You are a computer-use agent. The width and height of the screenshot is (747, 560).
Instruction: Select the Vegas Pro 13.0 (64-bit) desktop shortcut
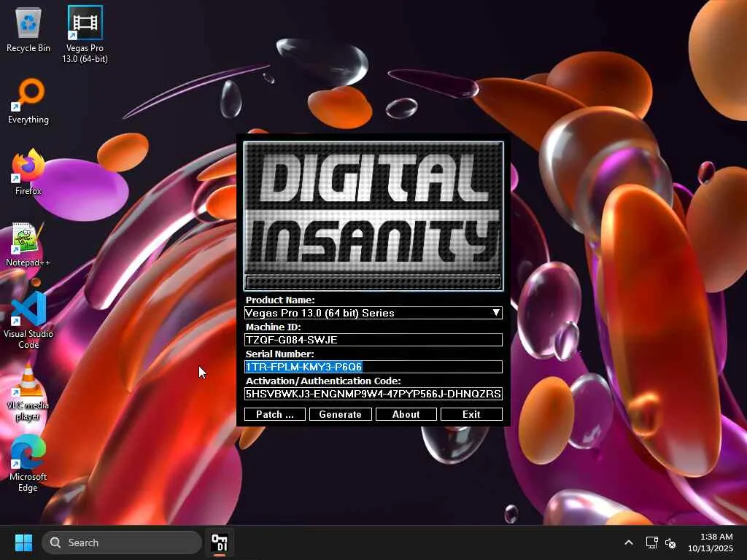point(85,34)
